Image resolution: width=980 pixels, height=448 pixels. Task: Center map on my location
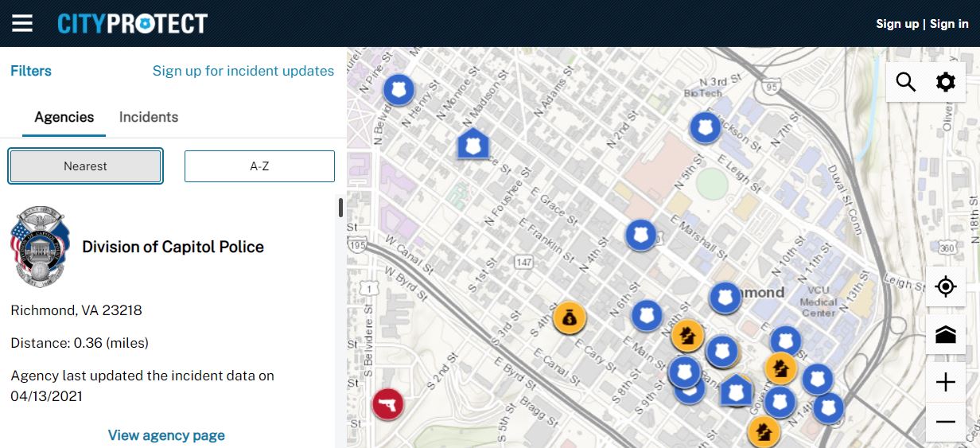point(946,286)
